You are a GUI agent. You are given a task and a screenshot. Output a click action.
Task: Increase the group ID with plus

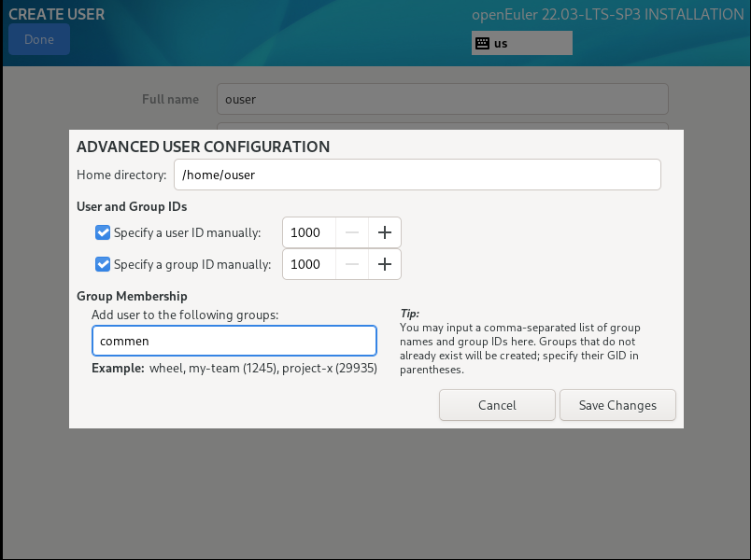[x=384, y=264]
